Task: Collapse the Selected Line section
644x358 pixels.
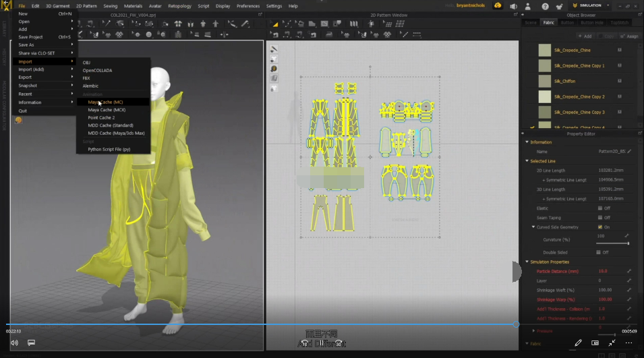Action: tap(527, 161)
